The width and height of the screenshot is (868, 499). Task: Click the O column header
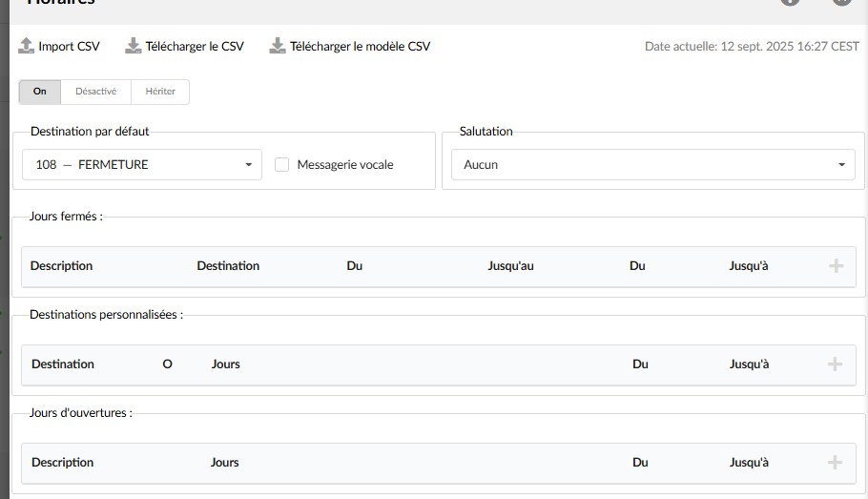168,364
